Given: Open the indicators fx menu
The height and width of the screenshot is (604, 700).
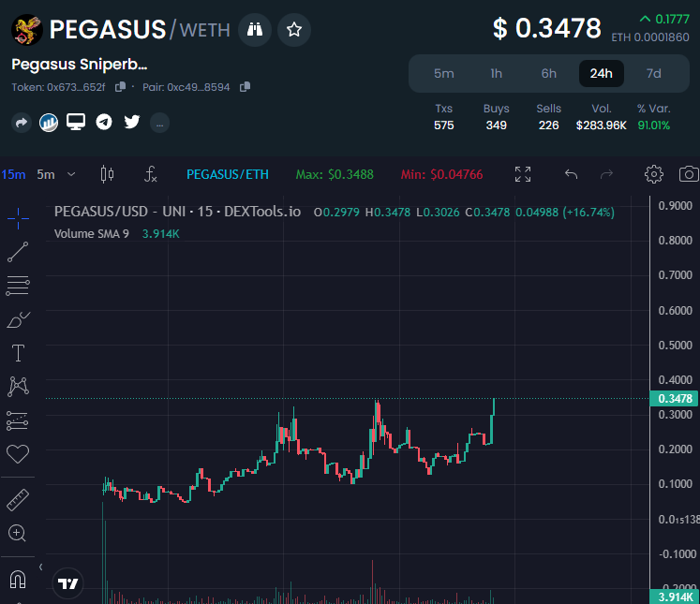Looking at the screenshot, I should click(x=151, y=174).
